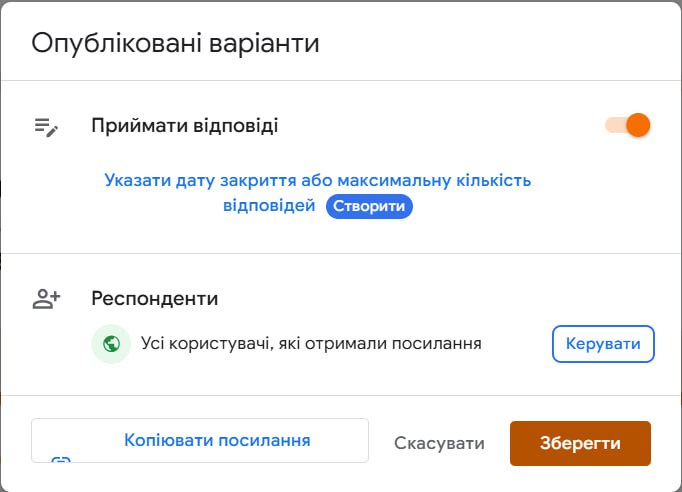Viewport: 682px width, 492px height.
Task: Click the link icon below Копіювати посилання
Action: [x=62, y=460]
